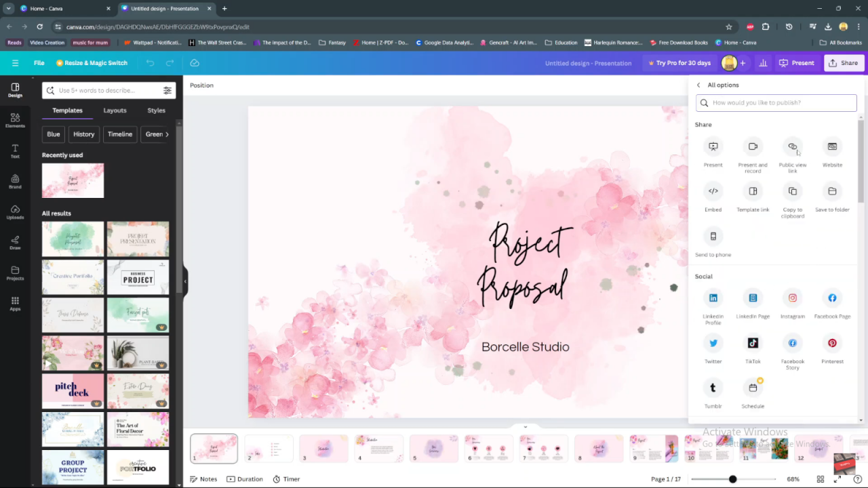The width and height of the screenshot is (868, 488).
Task: Open the File menu
Action: tap(39, 63)
